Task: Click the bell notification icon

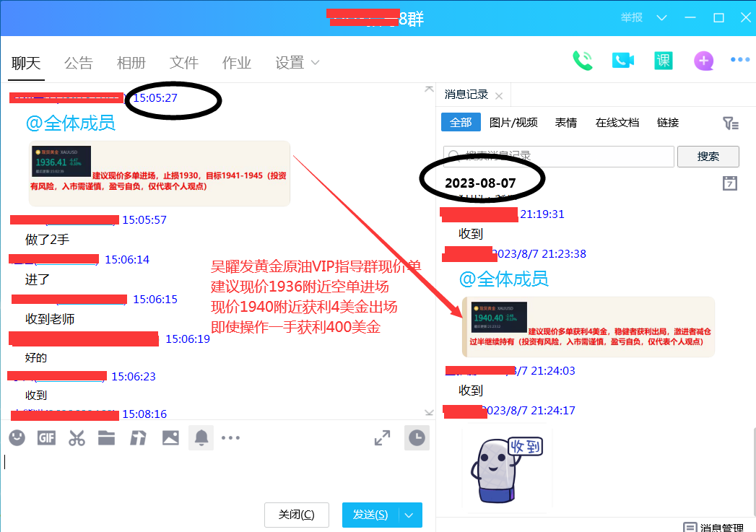Action: (201, 437)
